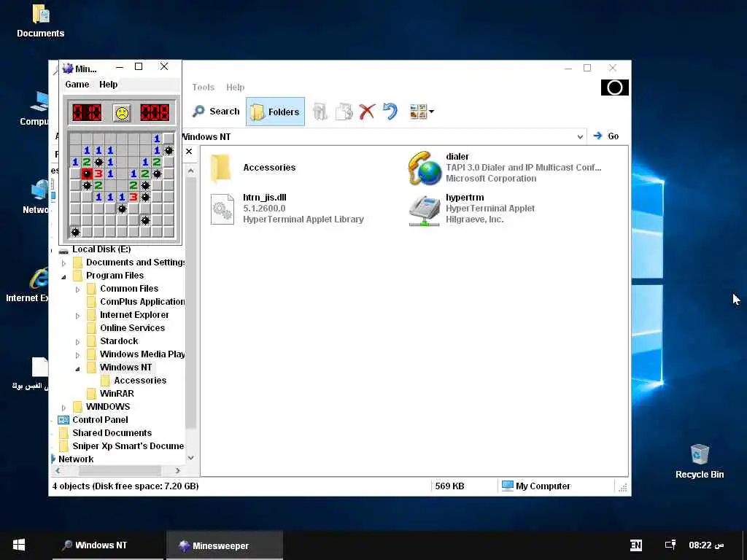747x560 pixels.
Task: Expand Documents and Settings tree node
Action: click(64, 262)
